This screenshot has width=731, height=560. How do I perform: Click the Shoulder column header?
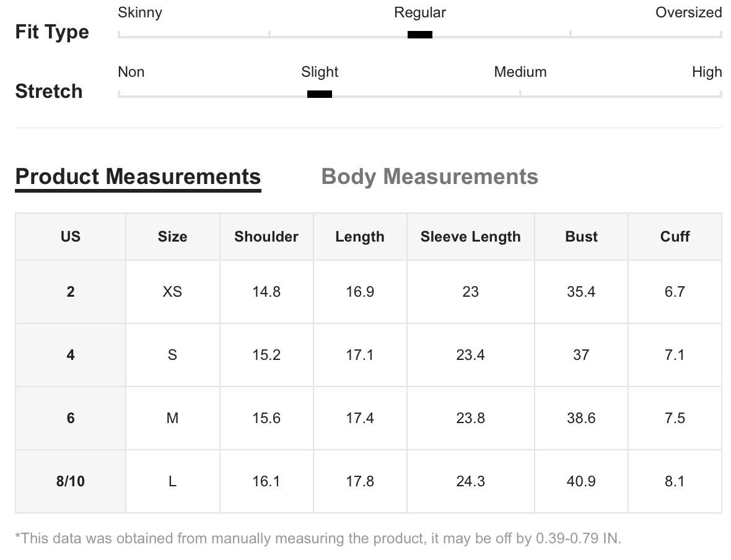[x=266, y=237]
